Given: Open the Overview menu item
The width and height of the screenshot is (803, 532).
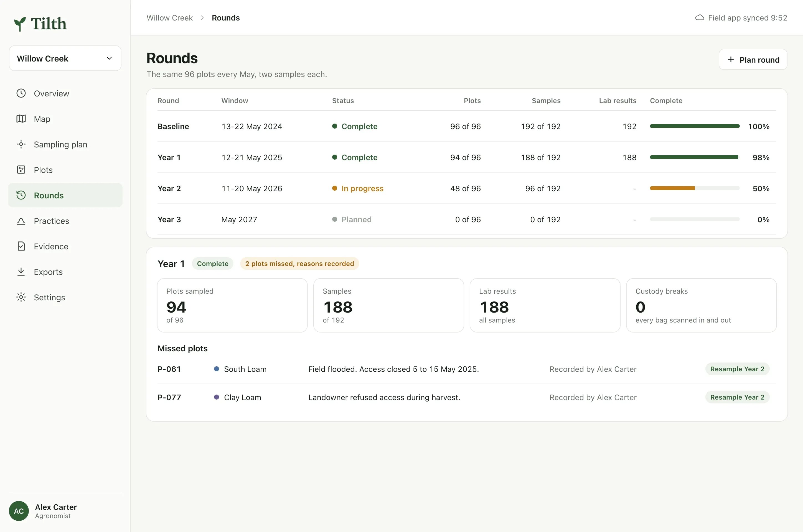Looking at the screenshot, I should (x=65, y=93).
